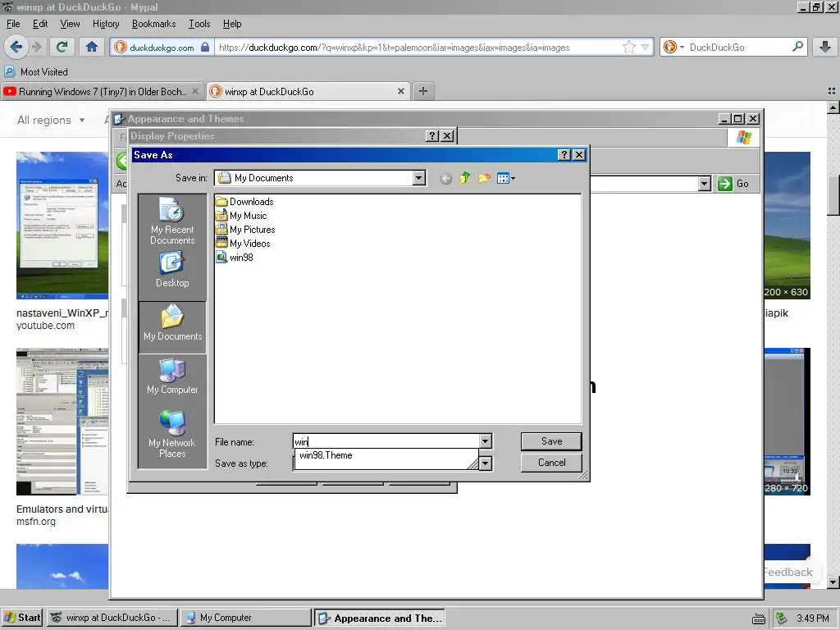Select the win98 theme file
Viewport: 840px width, 630px height.
pyautogui.click(x=235, y=257)
